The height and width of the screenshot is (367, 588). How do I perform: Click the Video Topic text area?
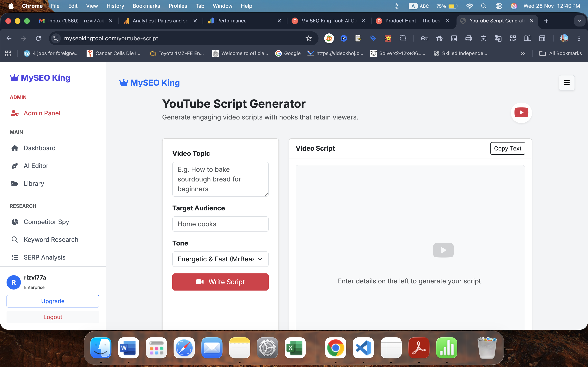[220, 179]
